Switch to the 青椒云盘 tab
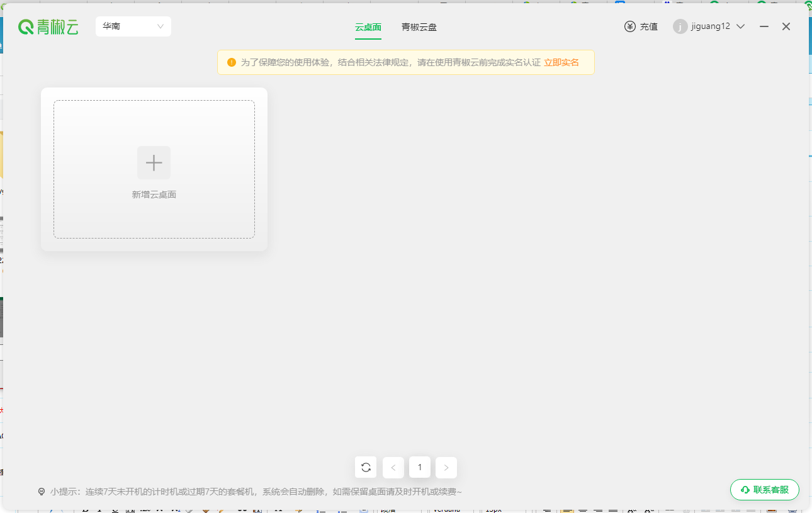812x513 pixels. (x=419, y=27)
